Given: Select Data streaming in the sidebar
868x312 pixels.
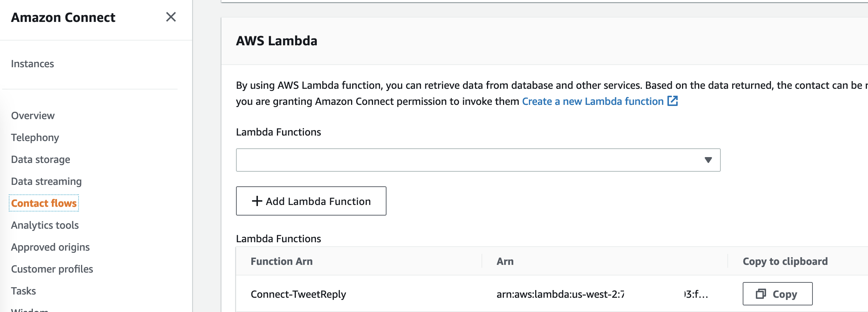Looking at the screenshot, I should click(x=46, y=181).
